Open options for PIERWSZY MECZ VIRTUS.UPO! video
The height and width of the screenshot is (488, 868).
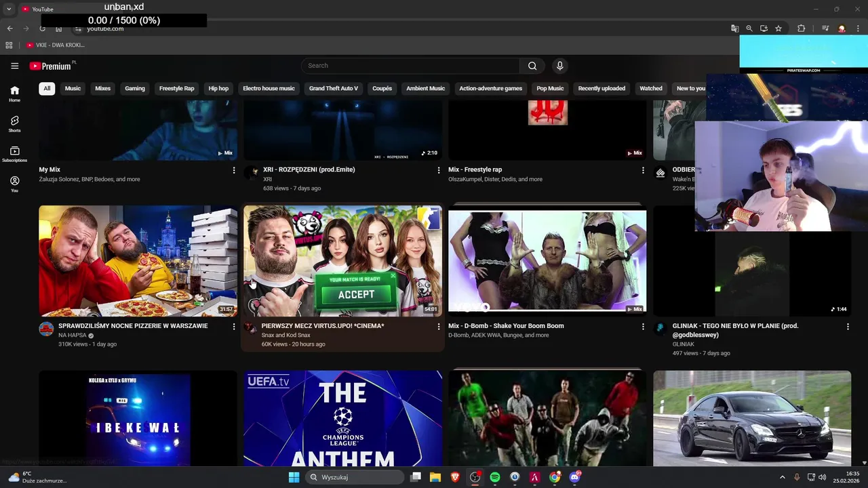point(438,327)
